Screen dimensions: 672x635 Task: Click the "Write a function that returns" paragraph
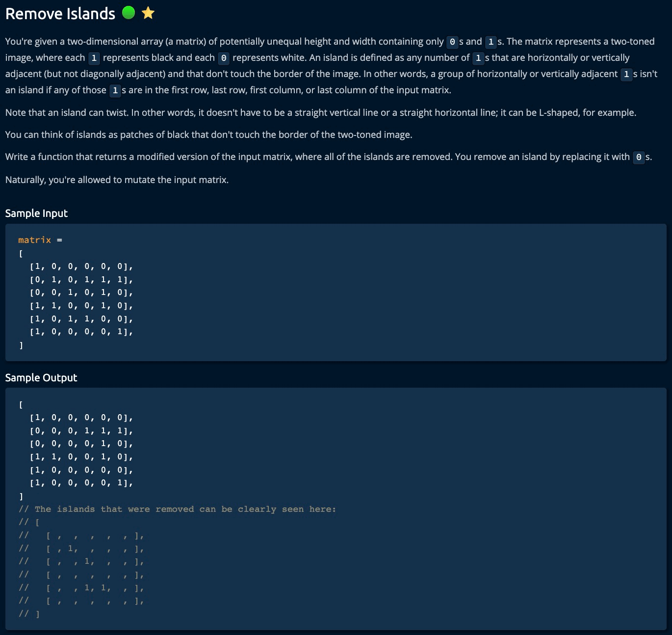(x=317, y=157)
